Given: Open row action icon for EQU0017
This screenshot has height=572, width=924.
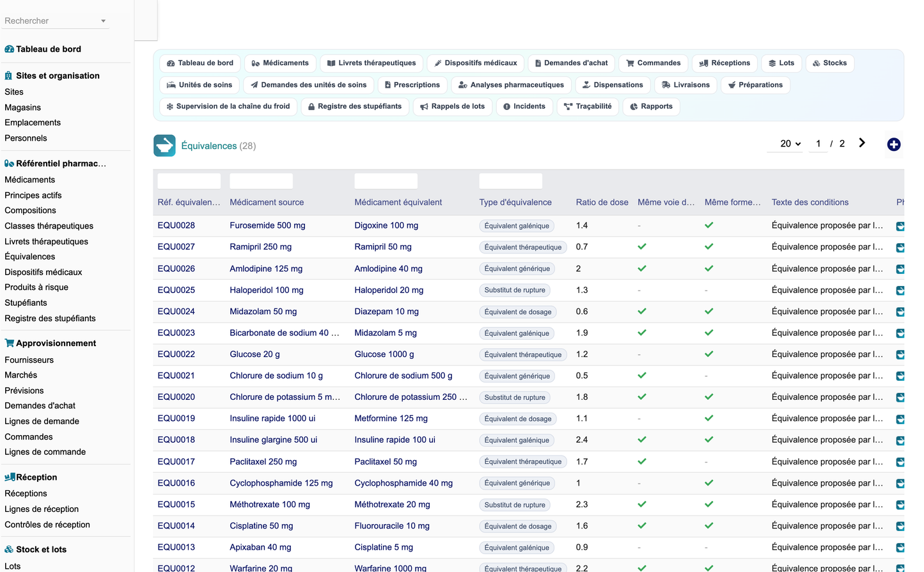Looking at the screenshot, I should click(x=900, y=462).
